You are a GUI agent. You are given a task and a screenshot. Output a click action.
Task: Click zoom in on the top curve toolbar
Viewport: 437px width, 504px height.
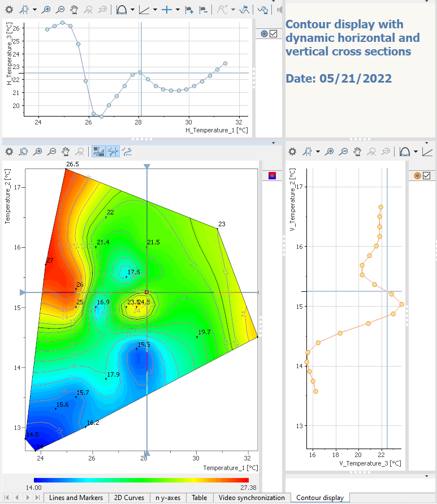point(47,10)
